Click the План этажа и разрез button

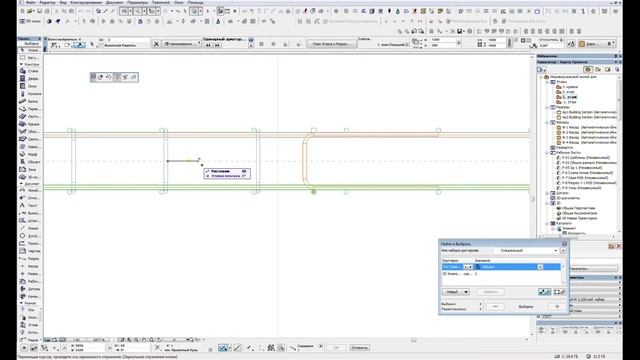point(332,44)
